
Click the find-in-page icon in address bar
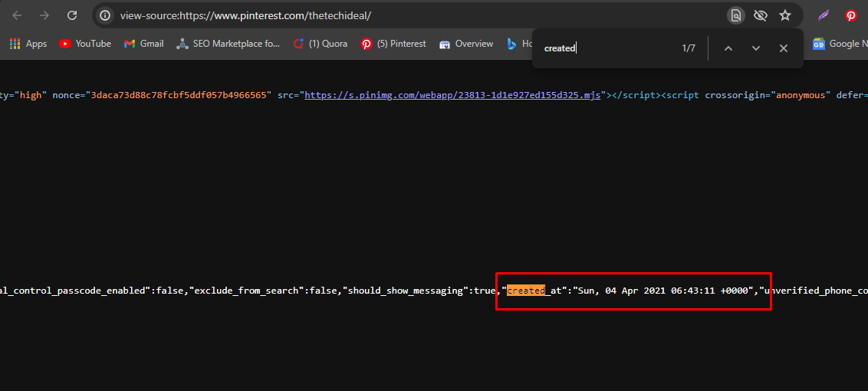(x=736, y=15)
